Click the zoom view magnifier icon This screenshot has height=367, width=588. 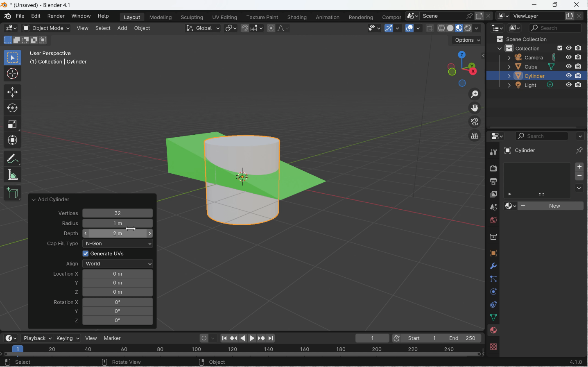[475, 94]
